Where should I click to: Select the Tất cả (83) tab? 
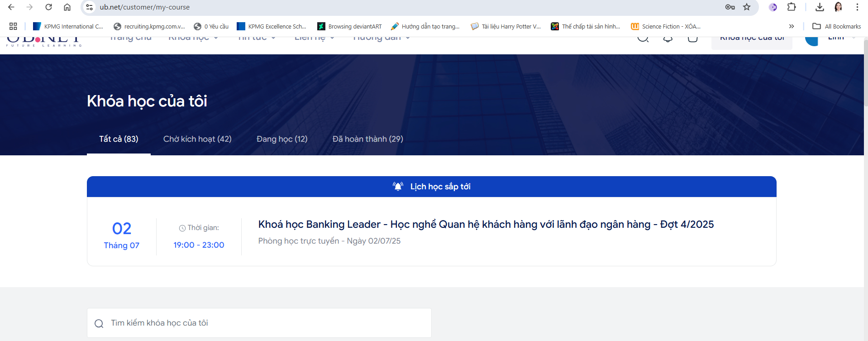(119, 139)
